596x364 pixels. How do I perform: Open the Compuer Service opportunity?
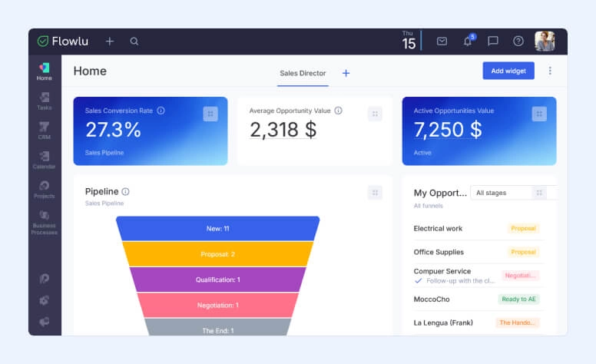442,271
